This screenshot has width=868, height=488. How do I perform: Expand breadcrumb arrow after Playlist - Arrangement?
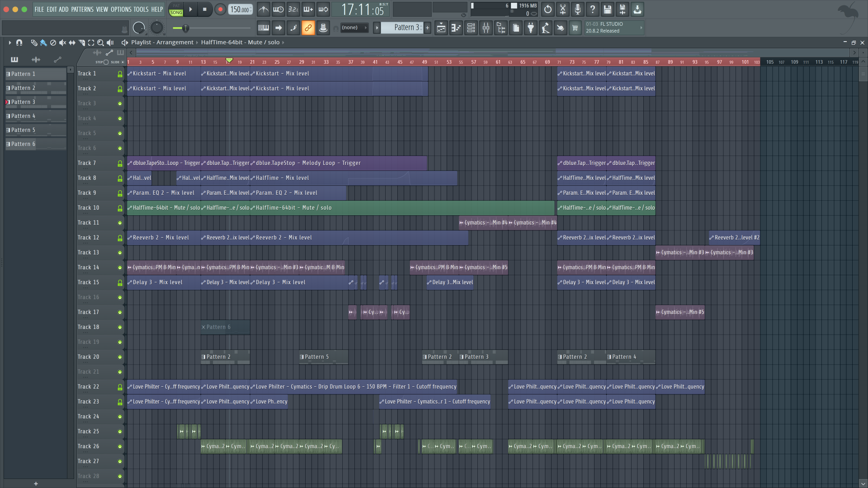click(197, 42)
